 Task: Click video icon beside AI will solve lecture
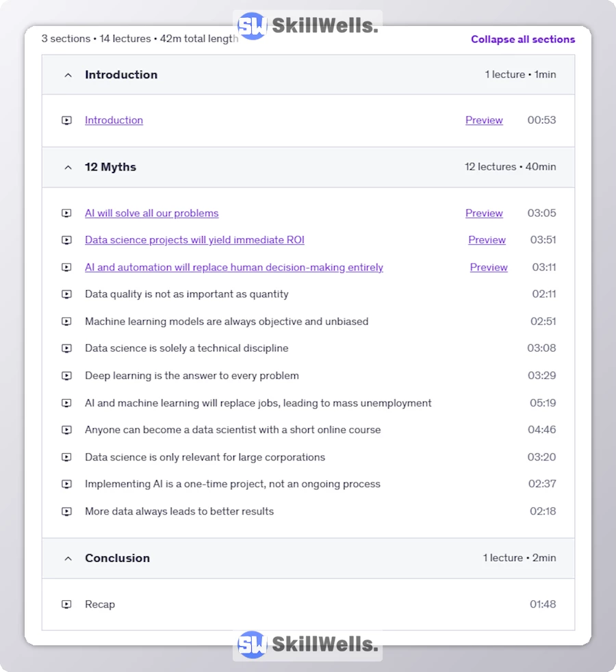point(66,214)
